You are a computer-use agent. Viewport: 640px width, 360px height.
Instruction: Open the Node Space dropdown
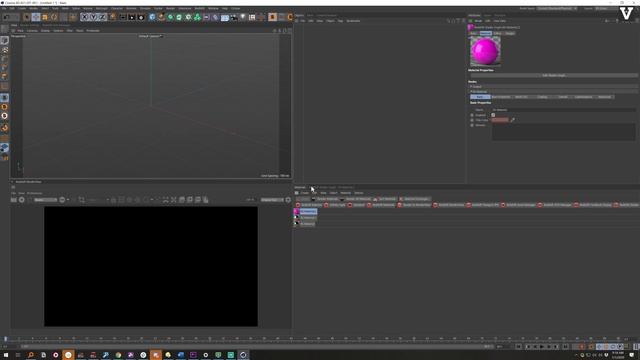pyautogui.click(x=557, y=8)
